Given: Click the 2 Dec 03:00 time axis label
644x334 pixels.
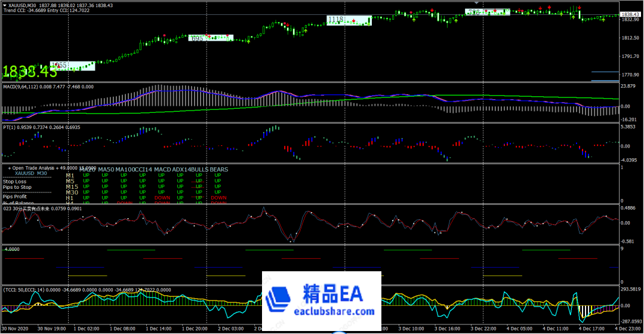Looking at the screenshot, I should pos(230,329).
